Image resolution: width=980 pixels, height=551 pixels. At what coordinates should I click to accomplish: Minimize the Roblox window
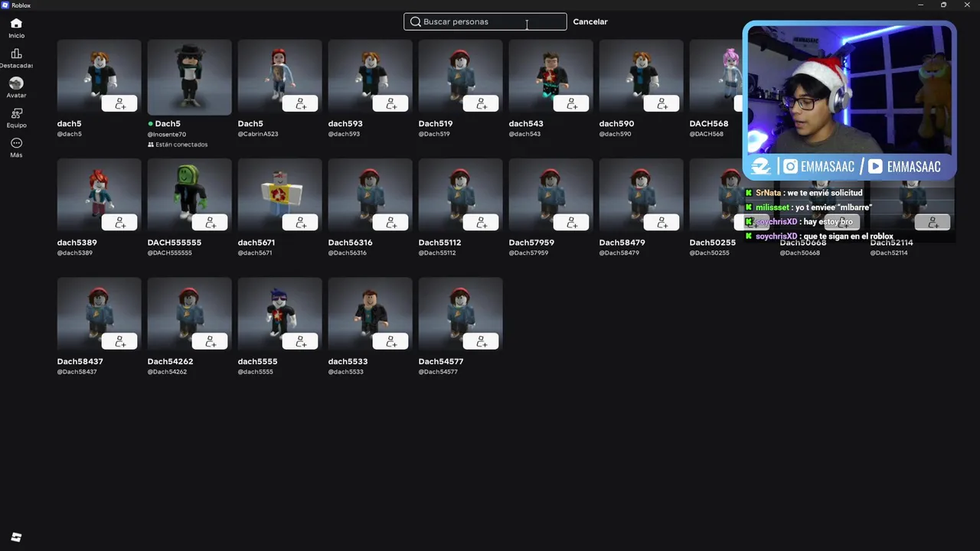click(920, 5)
